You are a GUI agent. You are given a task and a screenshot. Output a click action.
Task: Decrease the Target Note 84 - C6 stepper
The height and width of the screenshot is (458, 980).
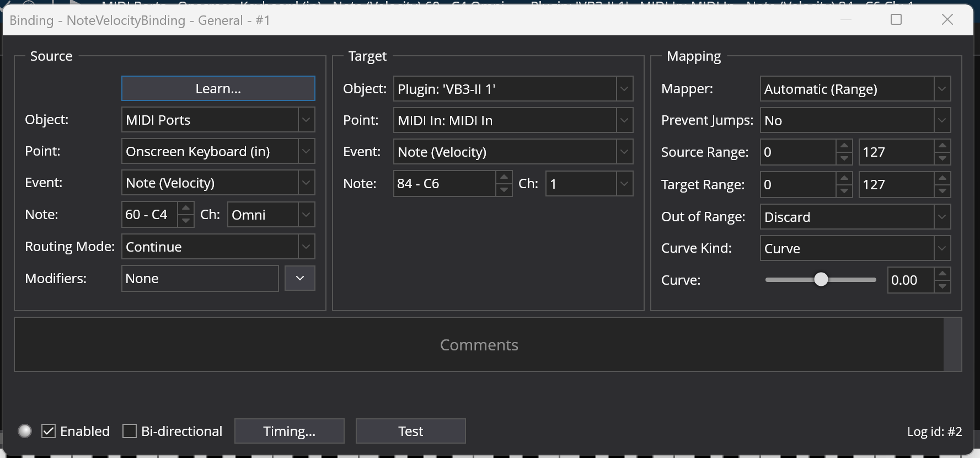point(504,190)
